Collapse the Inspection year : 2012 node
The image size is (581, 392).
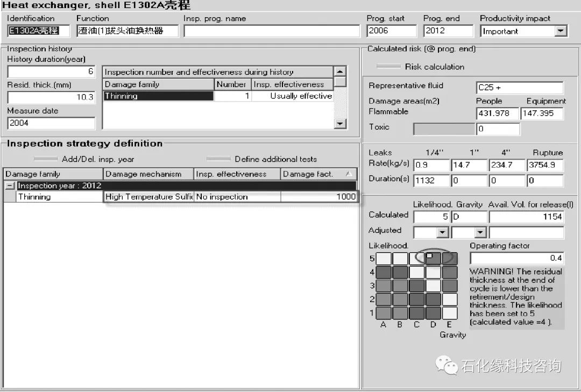10,186
